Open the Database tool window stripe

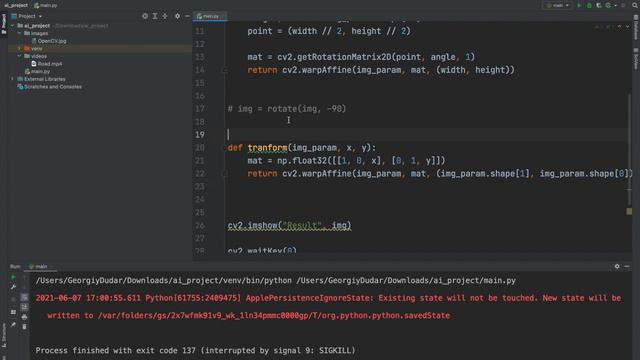pyautogui.click(x=636, y=28)
